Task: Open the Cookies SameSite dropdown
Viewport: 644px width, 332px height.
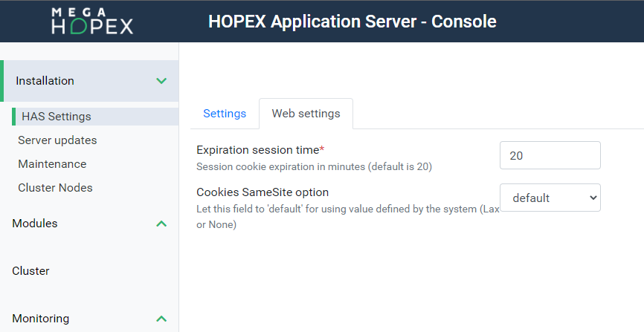Action: click(550, 198)
